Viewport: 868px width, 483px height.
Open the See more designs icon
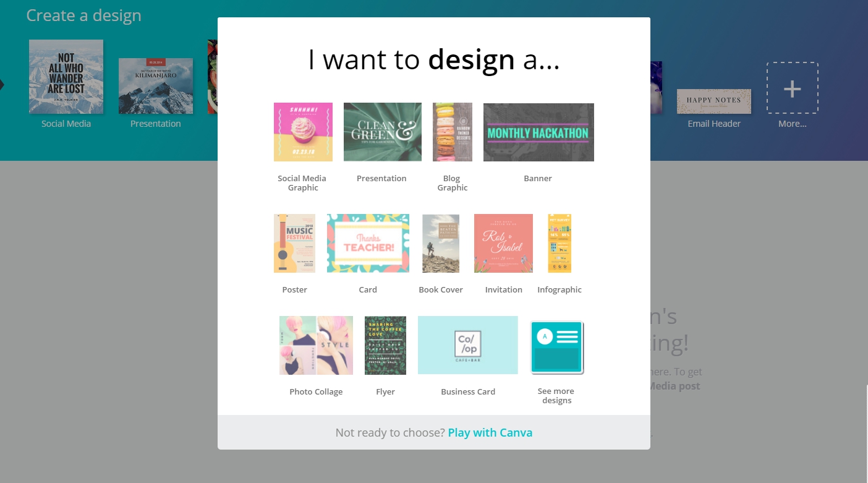pos(557,348)
